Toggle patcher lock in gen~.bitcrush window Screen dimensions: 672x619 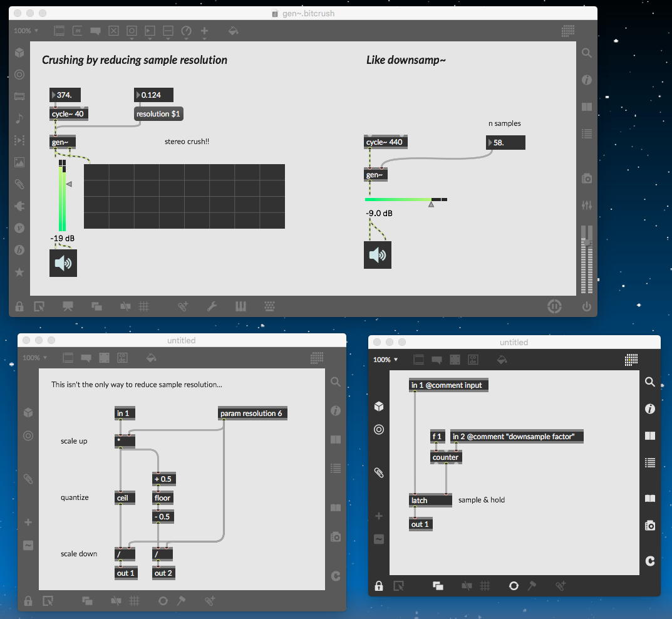19,306
